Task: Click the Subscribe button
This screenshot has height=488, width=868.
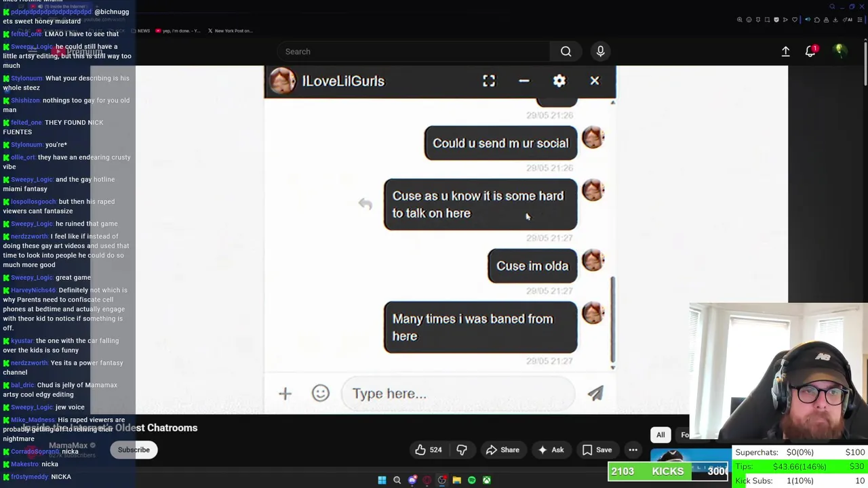Action: pyautogui.click(x=134, y=450)
